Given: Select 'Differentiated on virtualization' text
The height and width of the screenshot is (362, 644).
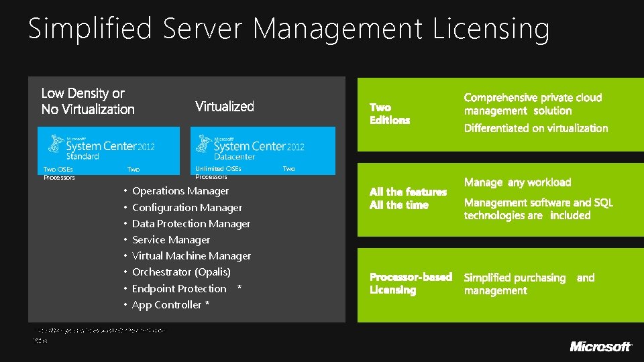Looking at the screenshot, I should pos(536,128).
